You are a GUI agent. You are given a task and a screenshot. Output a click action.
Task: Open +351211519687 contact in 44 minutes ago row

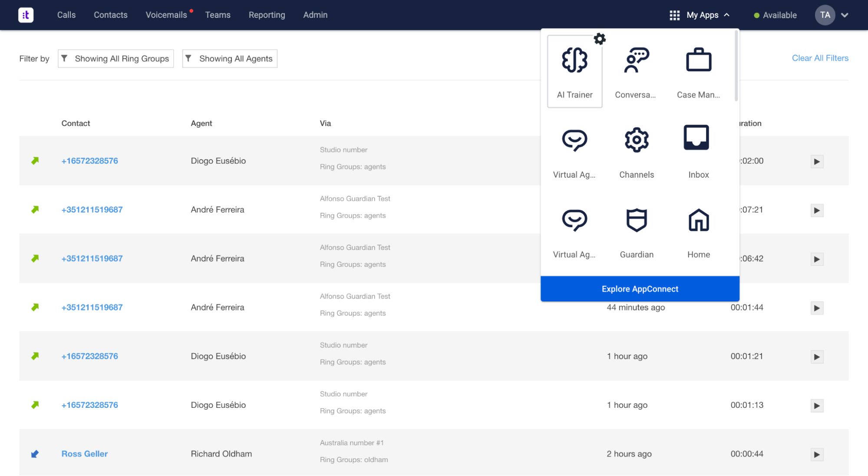[92, 307]
